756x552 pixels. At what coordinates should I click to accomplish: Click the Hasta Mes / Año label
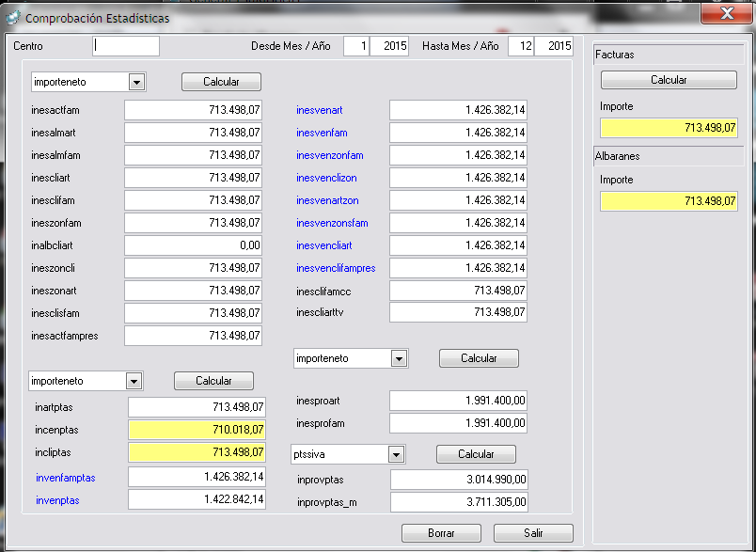click(x=461, y=46)
